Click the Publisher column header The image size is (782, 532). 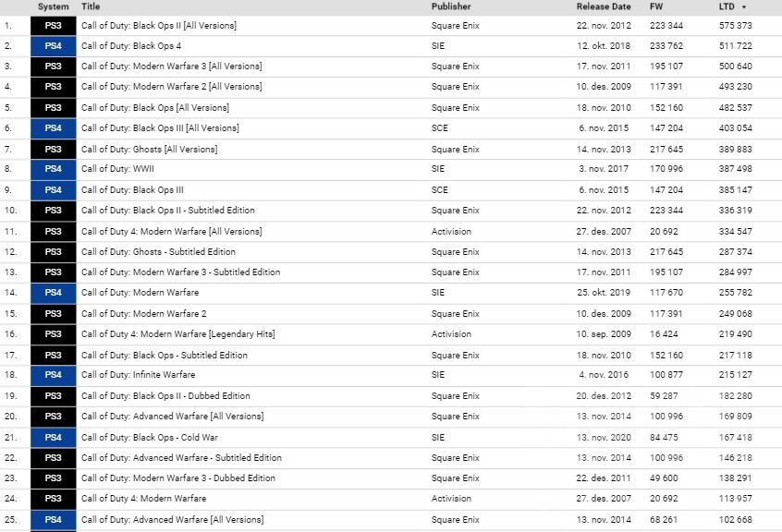pos(451,6)
